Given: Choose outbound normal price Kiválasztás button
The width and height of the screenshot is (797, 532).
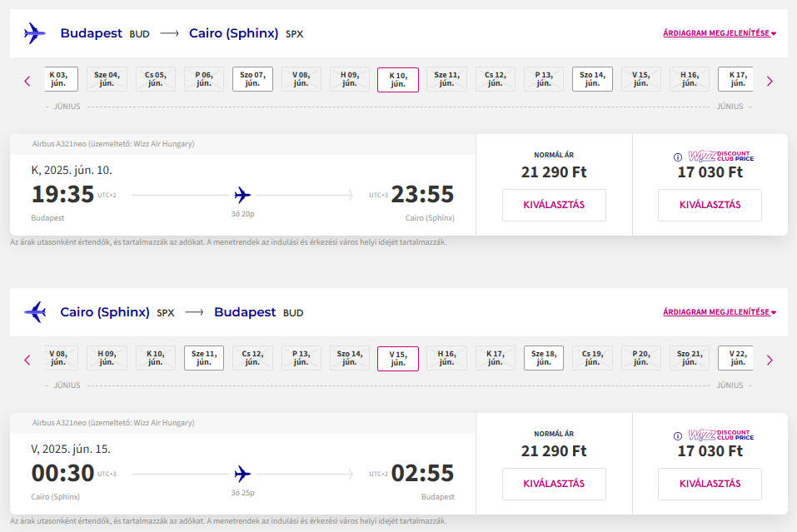Looking at the screenshot, I should [554, 205].
